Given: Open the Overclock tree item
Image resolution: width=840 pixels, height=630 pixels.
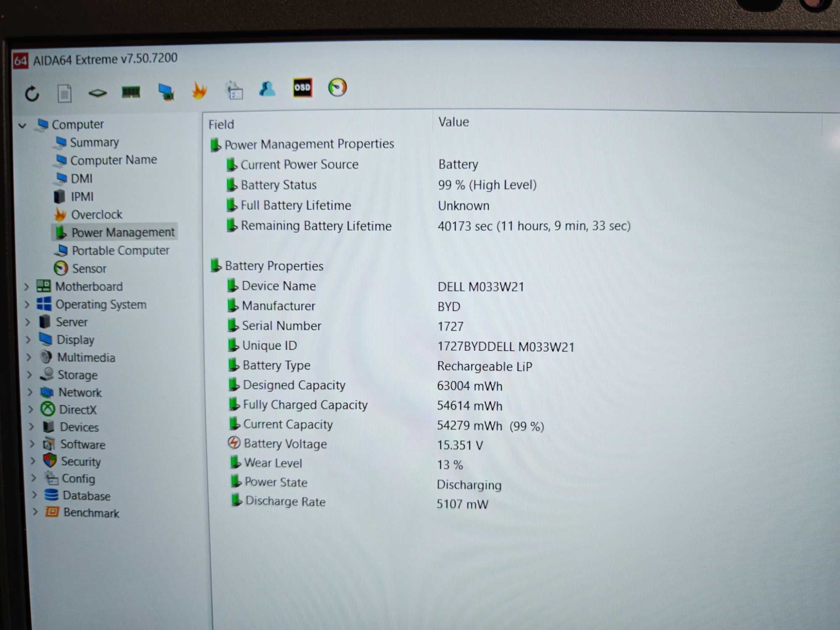Looking at the screenshot, I should click(96, 215).
